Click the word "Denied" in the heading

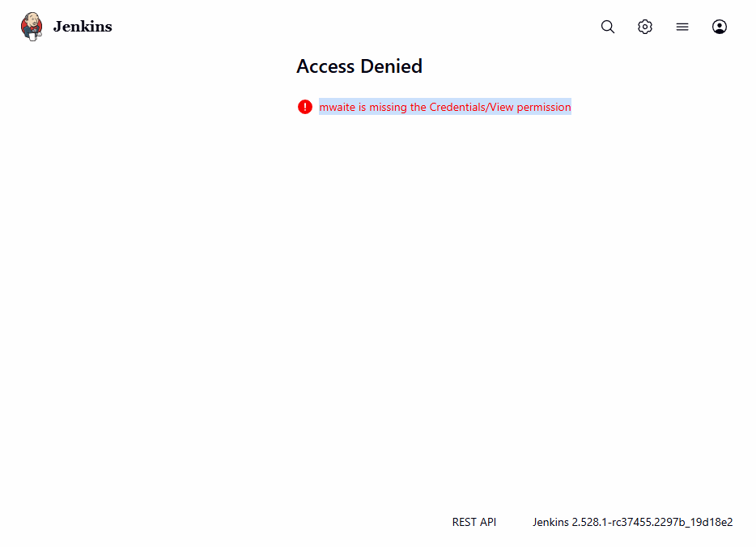(x=391, y=66)
